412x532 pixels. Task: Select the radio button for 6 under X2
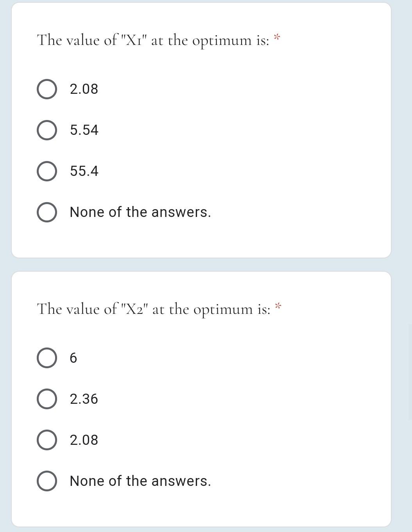(47, 358)
